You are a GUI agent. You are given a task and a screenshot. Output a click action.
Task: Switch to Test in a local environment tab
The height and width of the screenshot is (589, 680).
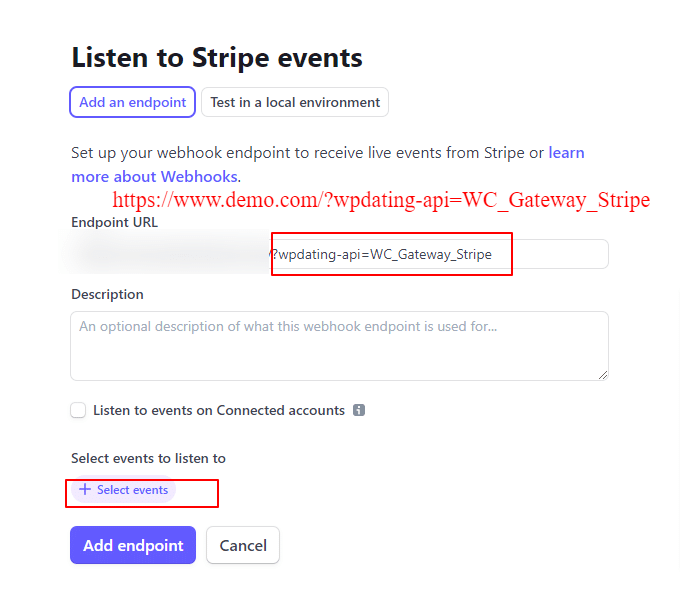click(295, 102)
